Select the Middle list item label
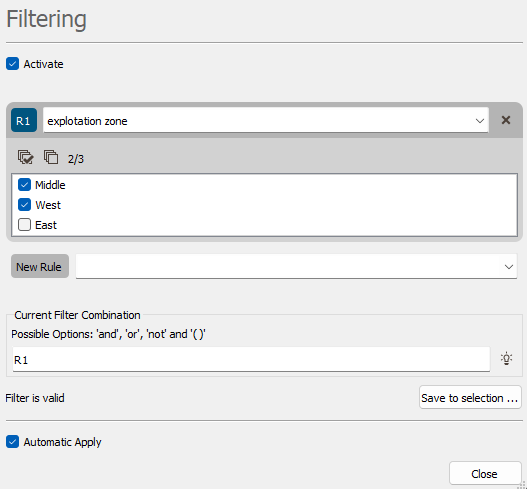The width and height of the screenshot is (527, 489). [50, 185]
